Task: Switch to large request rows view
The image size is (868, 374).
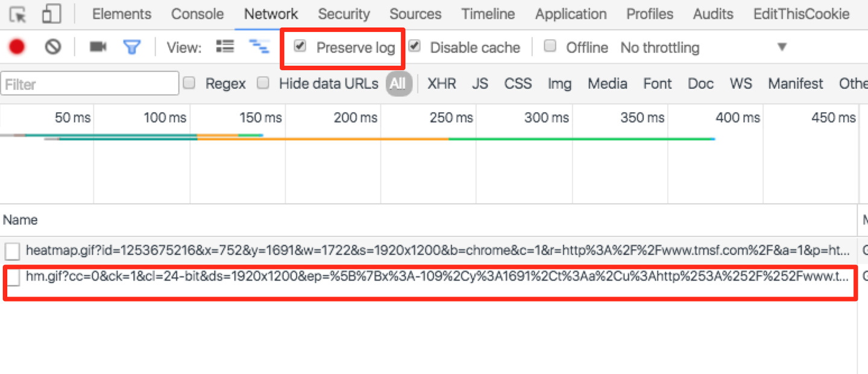Action: tap(225, 46)
